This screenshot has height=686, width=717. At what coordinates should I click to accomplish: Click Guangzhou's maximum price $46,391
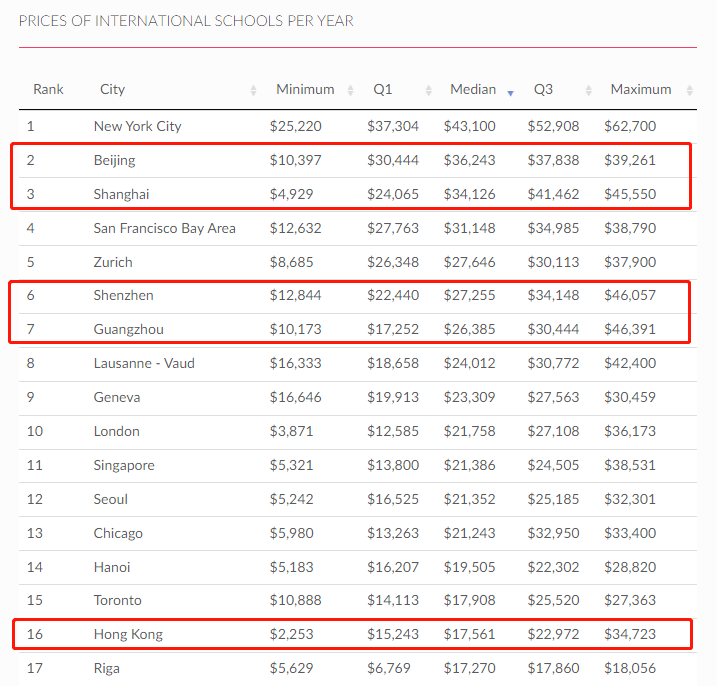click(630, 329)
